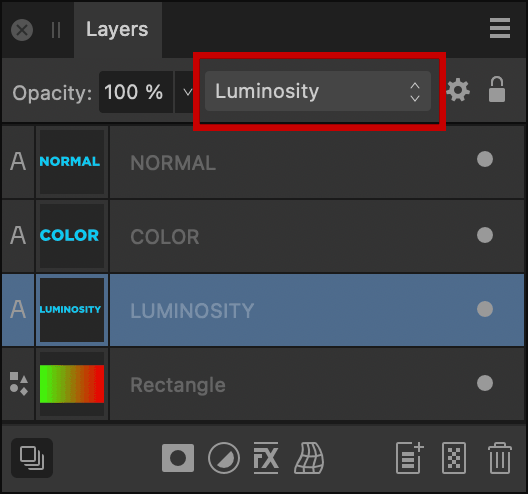Select the NORMAL layer name
This screenshot has height=494, width=528.
pyautogui.click(x=173, y=163)
